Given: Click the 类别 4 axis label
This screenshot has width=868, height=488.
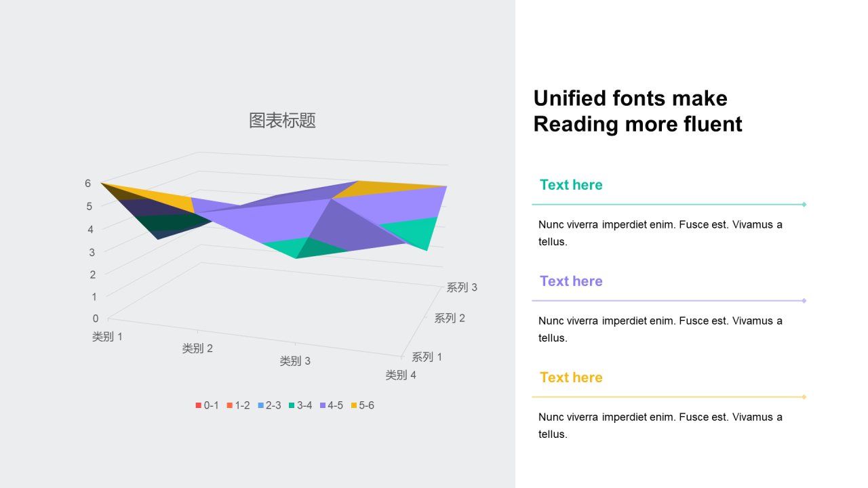Looking at the screenshot, I should [x=401, y=375].
